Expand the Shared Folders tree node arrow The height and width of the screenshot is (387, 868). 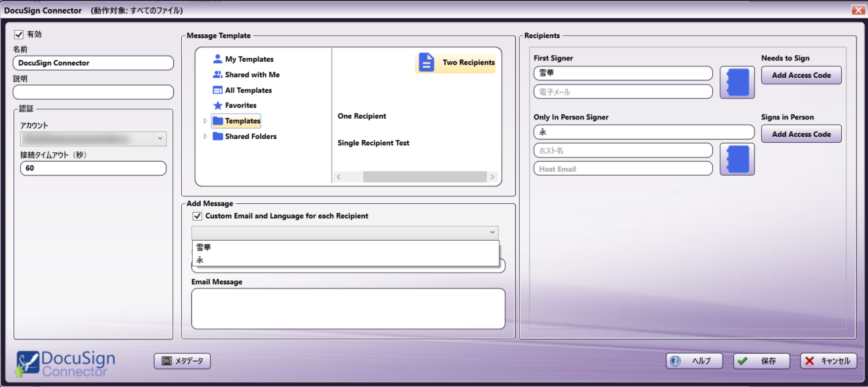tap(205, 136)
